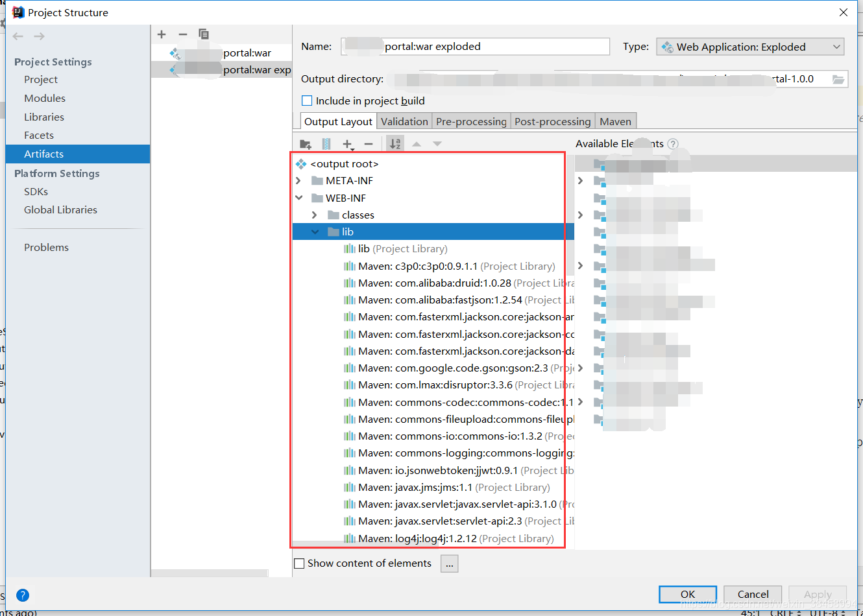
Task: Move selected element up
Action: pyautogui.click(x=417, y=144)
